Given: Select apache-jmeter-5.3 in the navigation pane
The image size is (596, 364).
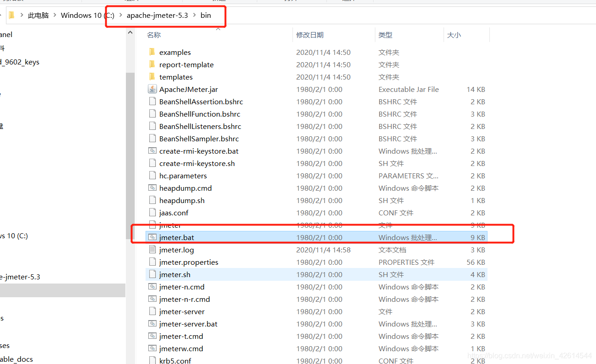Looking at the screenshot, I should 20,277.
